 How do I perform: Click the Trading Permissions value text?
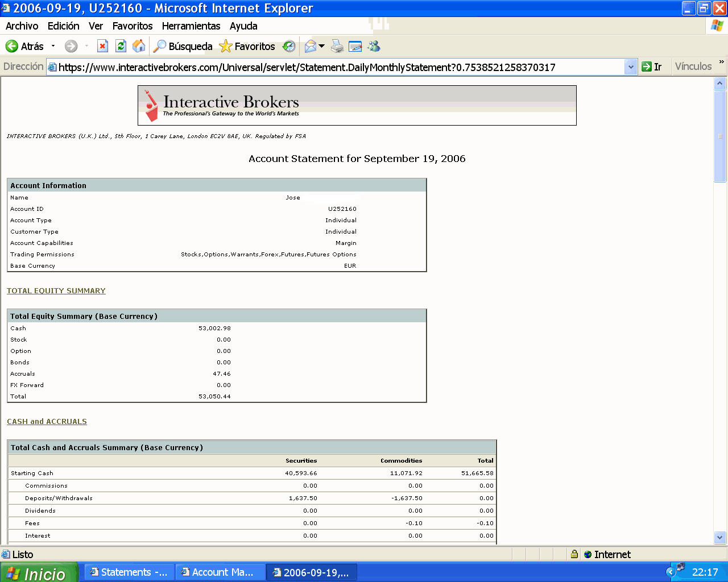(x=269, y=255)
